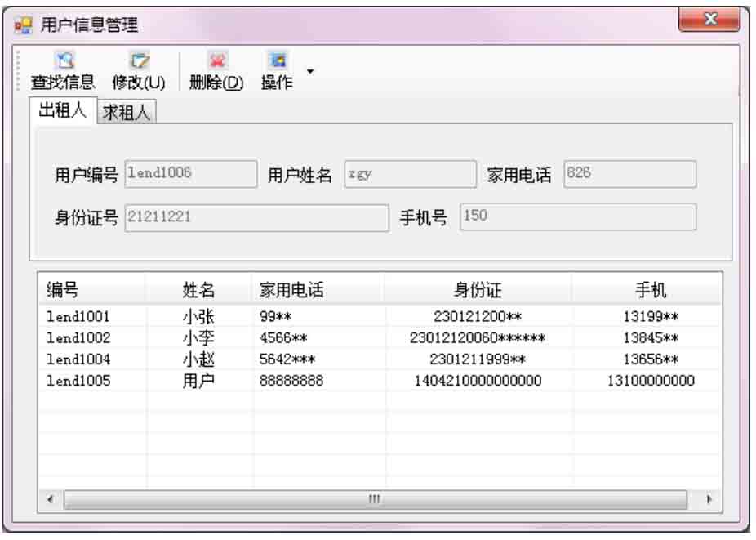
Task: Click the 修改(U) edit toolbar icon
Action: click(139, 61)
